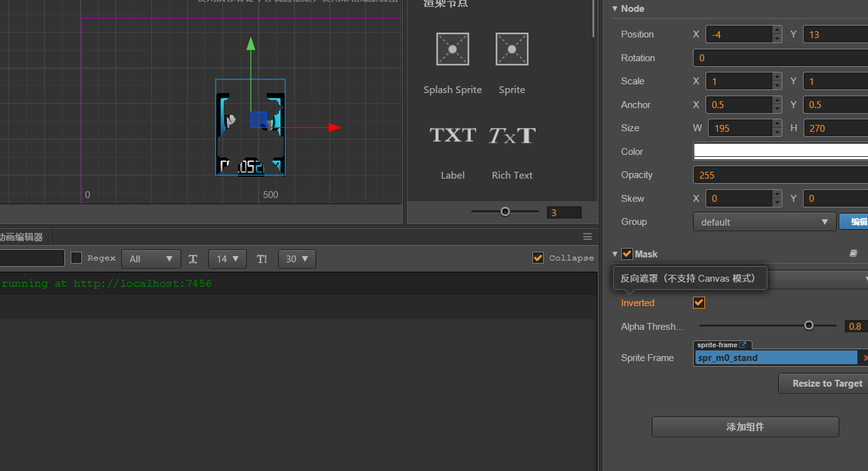Screen dimensions: 868x471
Task: Select the Sprite node icon
Action: (x=511, y=49)
